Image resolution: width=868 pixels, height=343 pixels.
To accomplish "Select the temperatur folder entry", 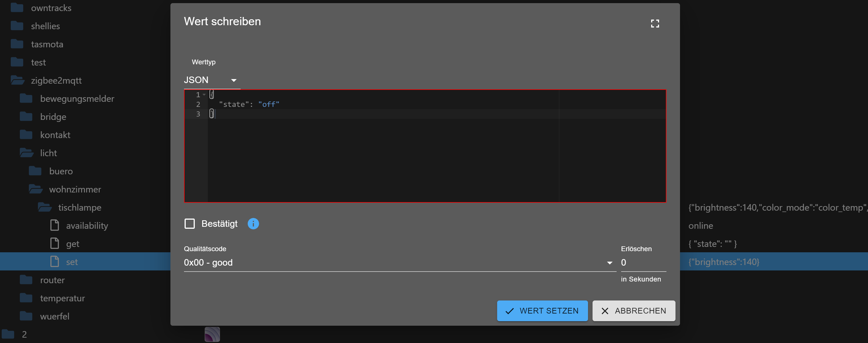I will (x=62, y=298).
